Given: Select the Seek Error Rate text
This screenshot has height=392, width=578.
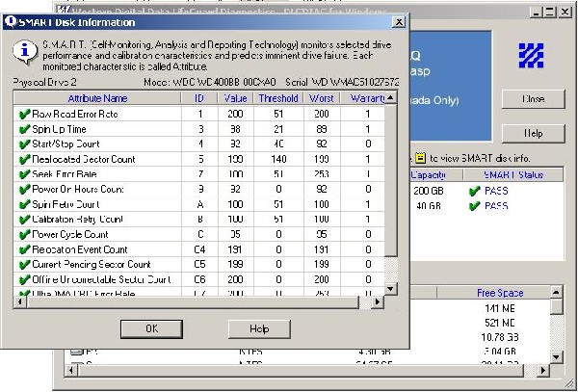Looking at the screenshot, I should [65, 174].
